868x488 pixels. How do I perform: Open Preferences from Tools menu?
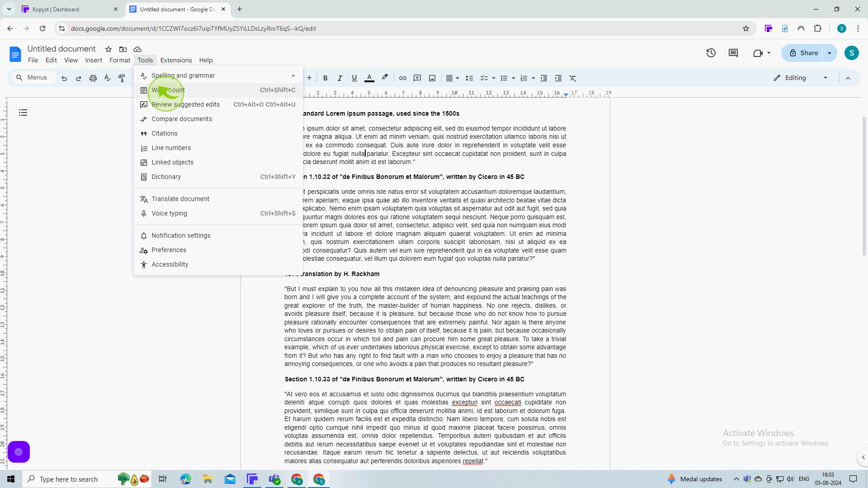pos(218,250)
